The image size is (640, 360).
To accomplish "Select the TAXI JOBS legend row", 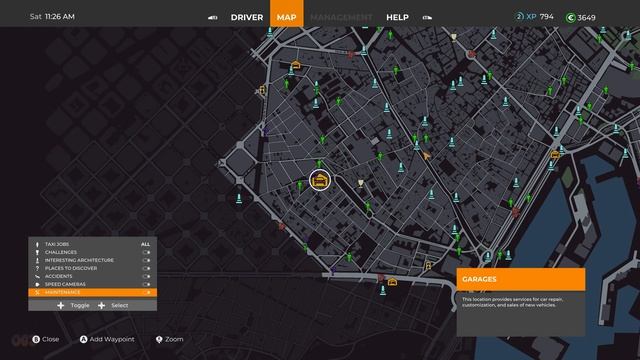I will click(x=93, y=244).
